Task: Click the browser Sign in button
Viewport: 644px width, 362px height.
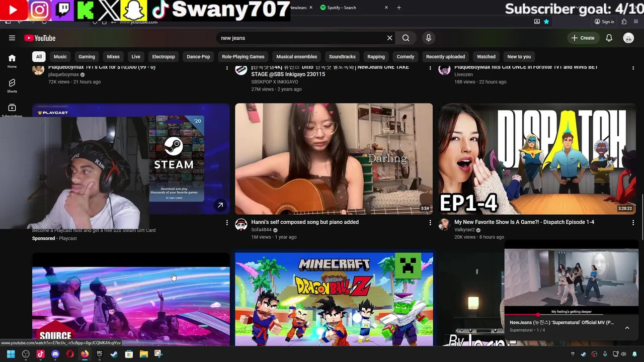Action: [604, 22]
